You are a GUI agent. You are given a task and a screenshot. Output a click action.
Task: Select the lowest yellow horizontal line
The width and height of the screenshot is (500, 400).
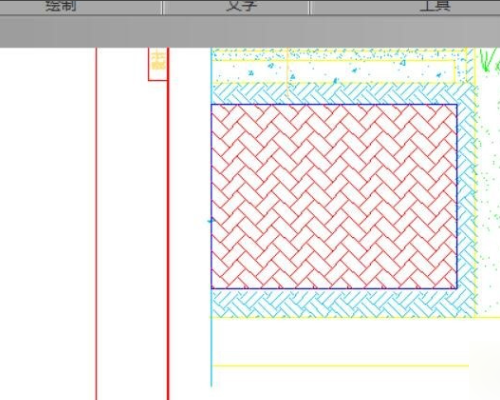(340, 366)
